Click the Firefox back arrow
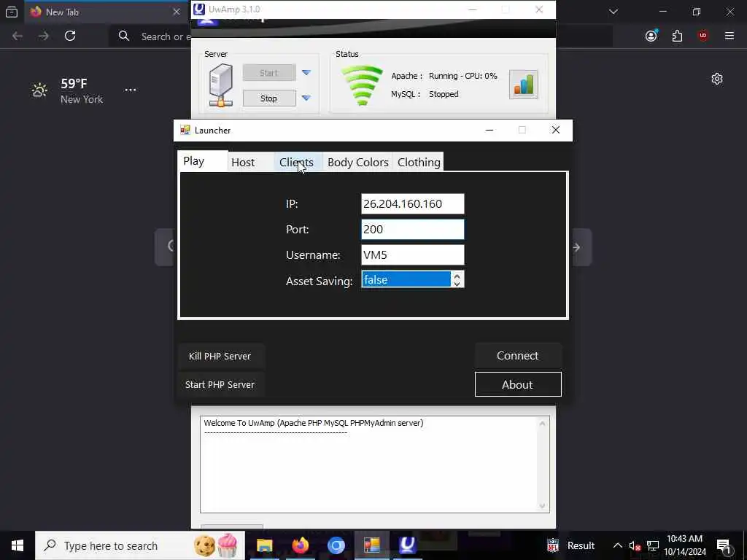Viewport: 747px width, 560px height. [18, 36]
